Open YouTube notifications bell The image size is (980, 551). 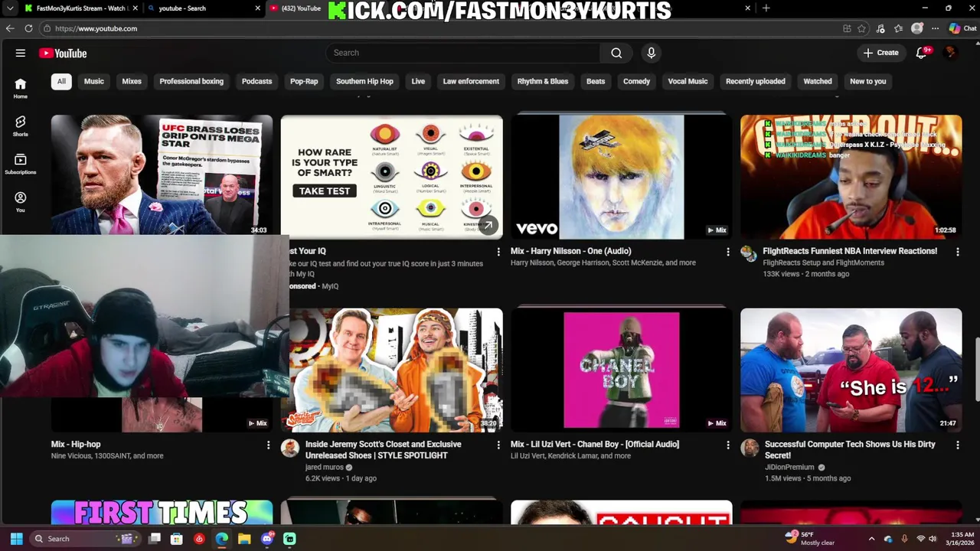click(x=923, y=53)
